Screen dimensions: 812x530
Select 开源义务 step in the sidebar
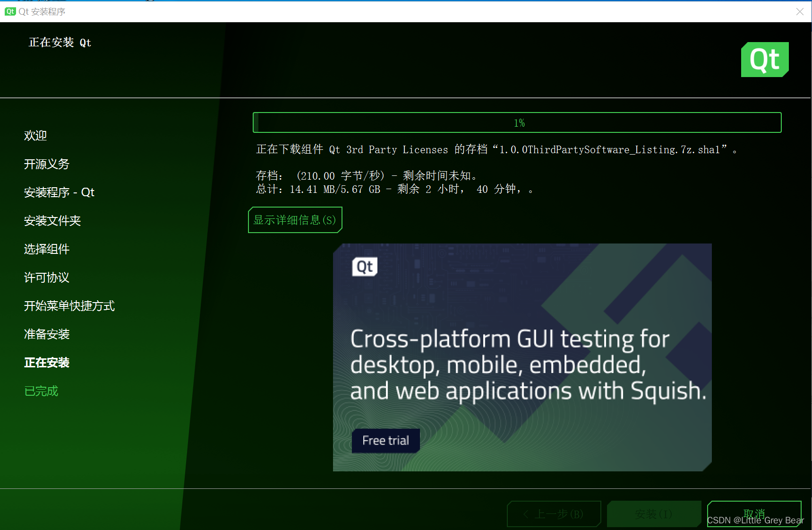pyautogui.click(x=47, y=164)
